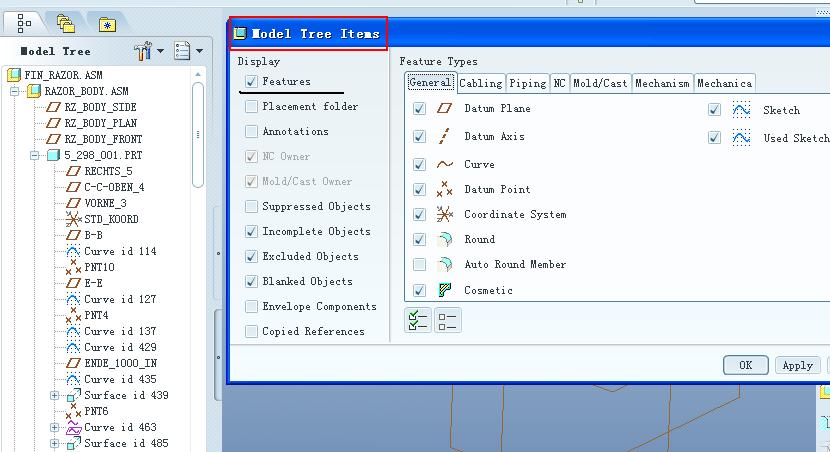
Task: Uncheck the Used Sketch checkbox
Action: [714, 138]
